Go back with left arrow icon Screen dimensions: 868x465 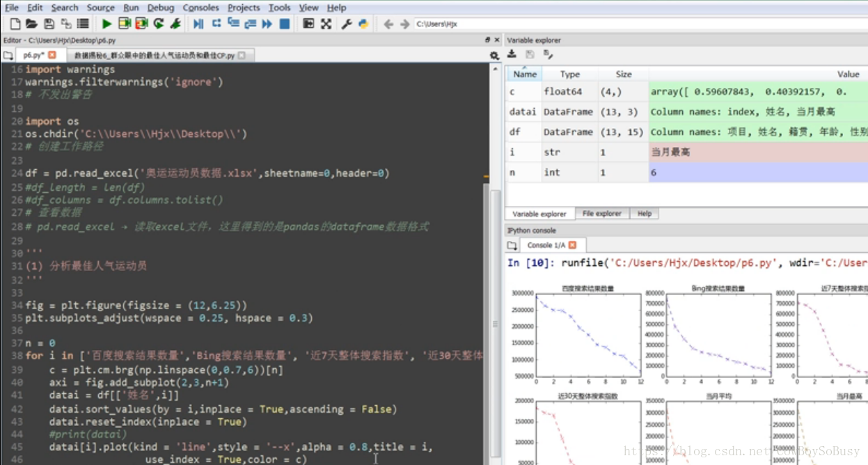[388, 24]
